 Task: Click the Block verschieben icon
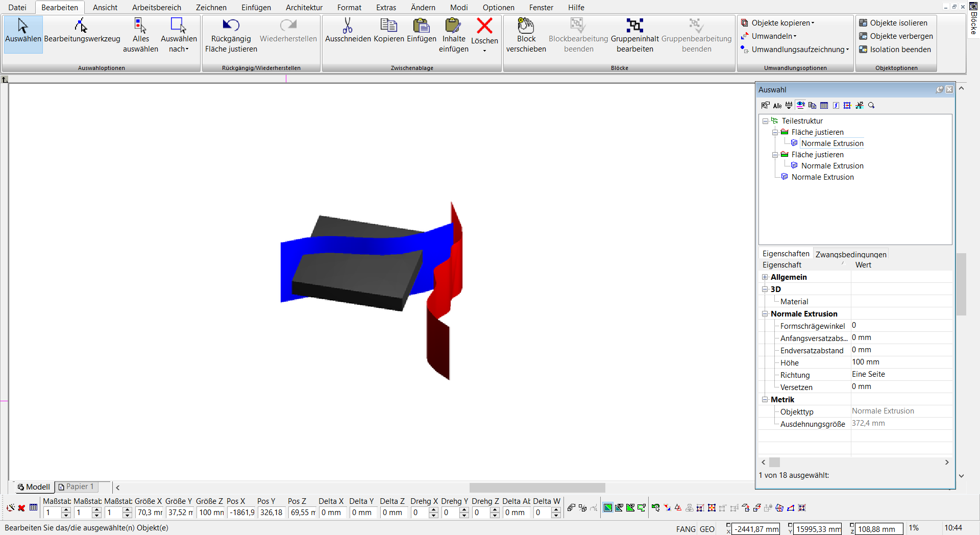pyautogui.click(x=526, y=25)
